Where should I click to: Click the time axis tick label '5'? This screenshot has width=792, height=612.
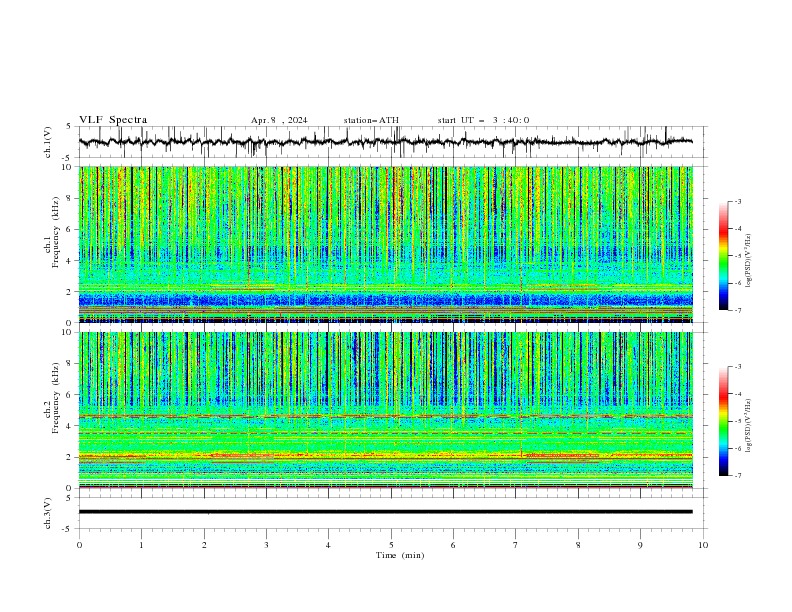tap(391, 545)
